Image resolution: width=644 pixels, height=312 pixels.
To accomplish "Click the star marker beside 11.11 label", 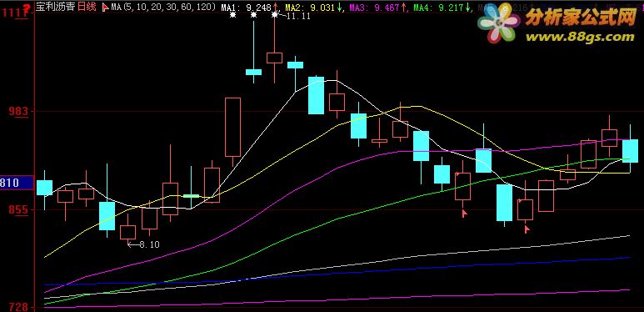I will tap(275, 15).
